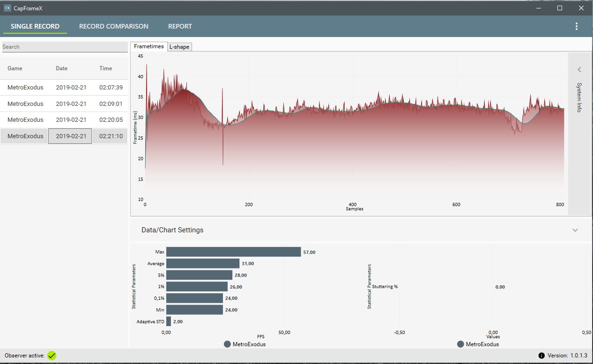The height and width of the screenshot is (364, 593).
Task: Open the Record Comparison tab
Action: (x=114, y=26)
